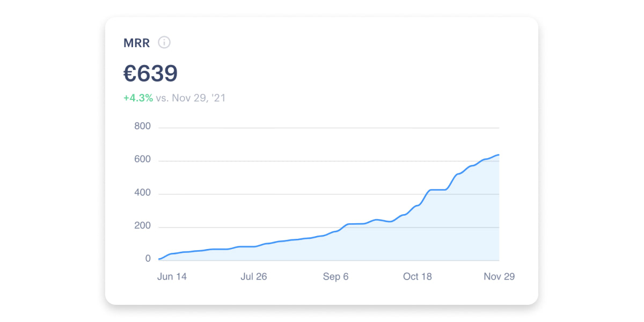Select the Oct 18 date label
Image resolution: width=644 pixels, height=322 pixels.
(418, 276)
